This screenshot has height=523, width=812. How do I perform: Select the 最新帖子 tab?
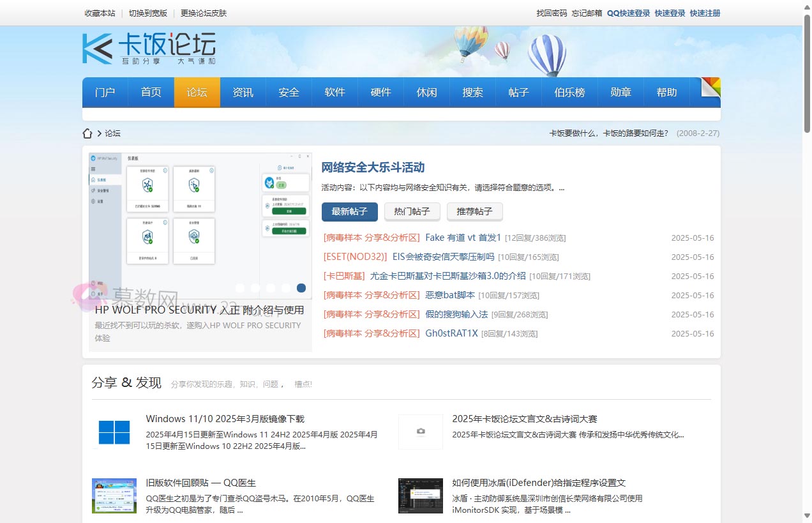(x=349, y=211)
